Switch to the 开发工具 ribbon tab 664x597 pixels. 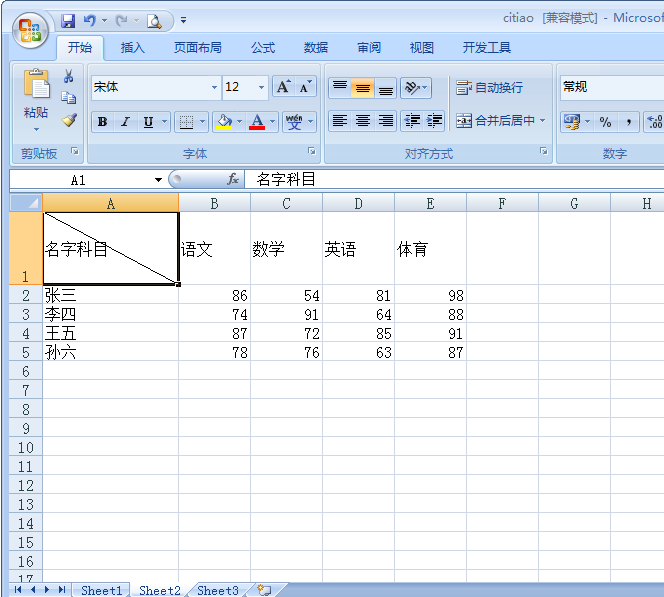487,47
